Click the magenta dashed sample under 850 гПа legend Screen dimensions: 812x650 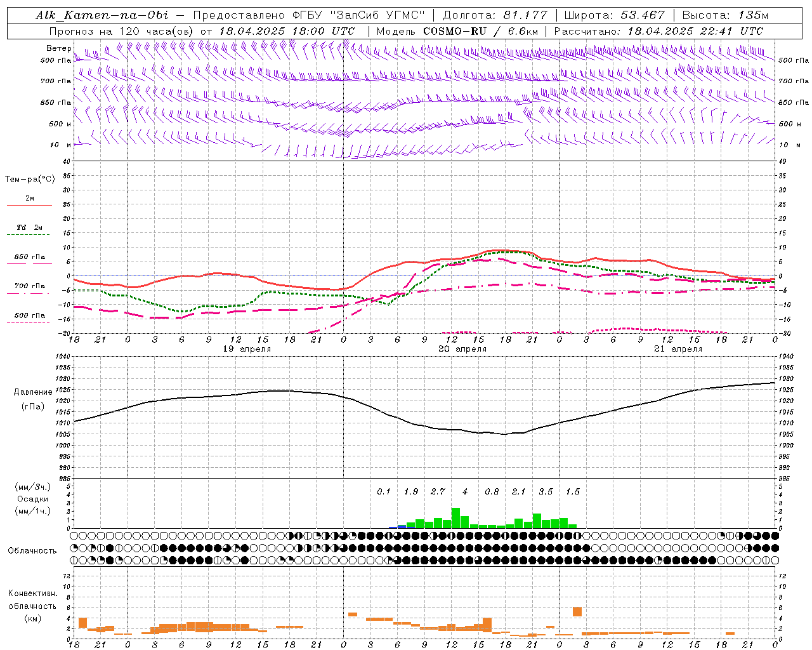coord(30,264)
